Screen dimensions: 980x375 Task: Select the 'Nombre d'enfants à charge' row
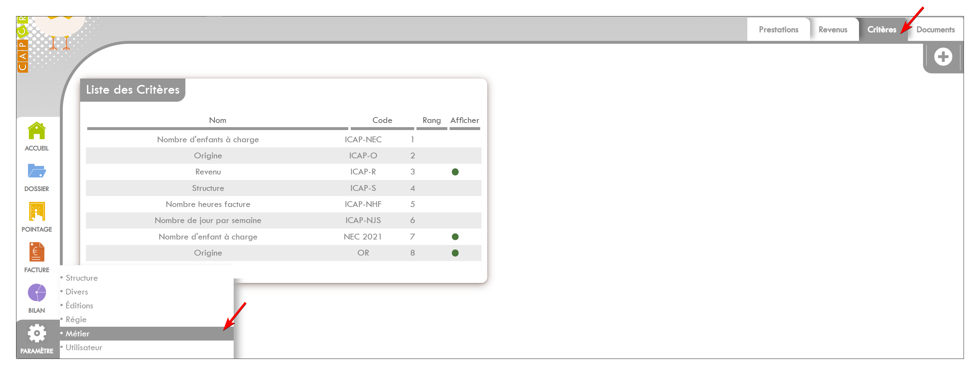click(284, 140)
